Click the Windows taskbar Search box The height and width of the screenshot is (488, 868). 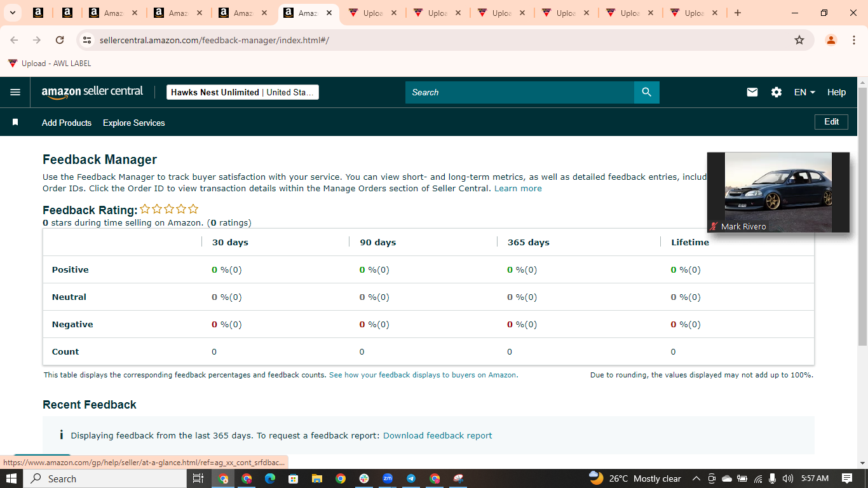[x=106, y=478]
